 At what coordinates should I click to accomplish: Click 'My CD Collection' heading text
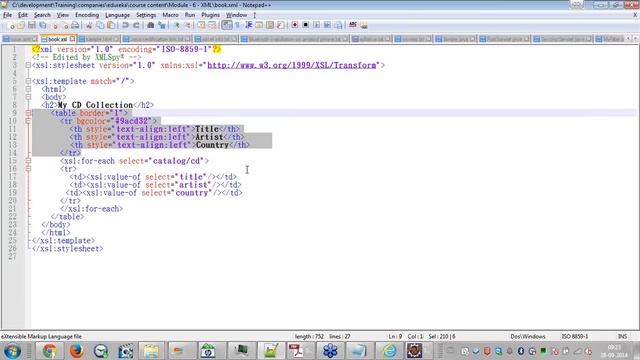(x=95, y=105)
